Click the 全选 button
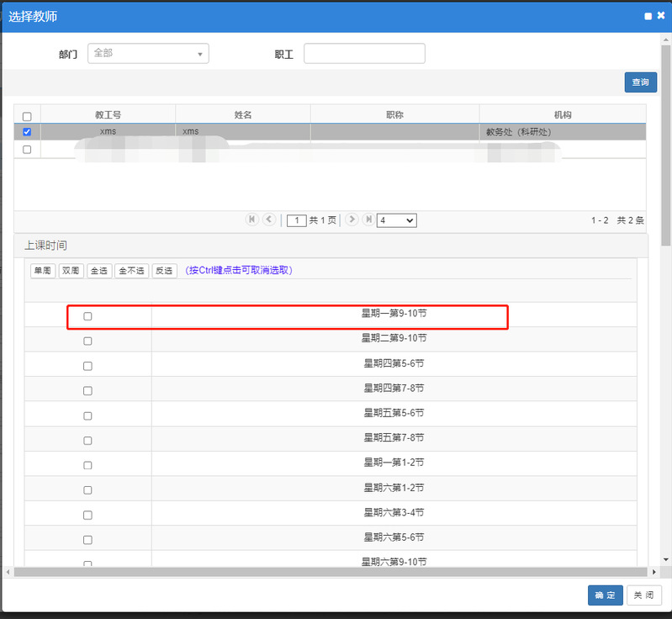 click(99, 271)
